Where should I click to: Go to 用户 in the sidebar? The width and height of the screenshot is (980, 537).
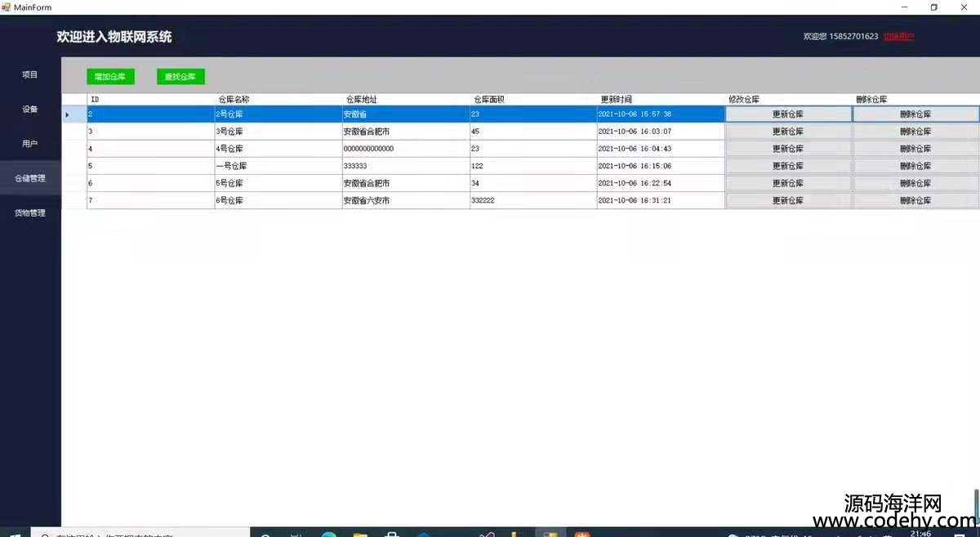30,144
